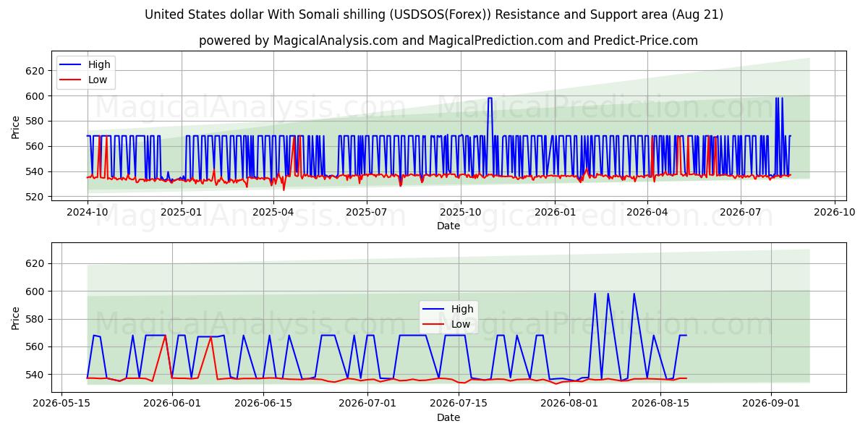The height and width of the screenshot is (434, 868).
Task: Click the 2026-06-15 date tick
Action: 263,404
